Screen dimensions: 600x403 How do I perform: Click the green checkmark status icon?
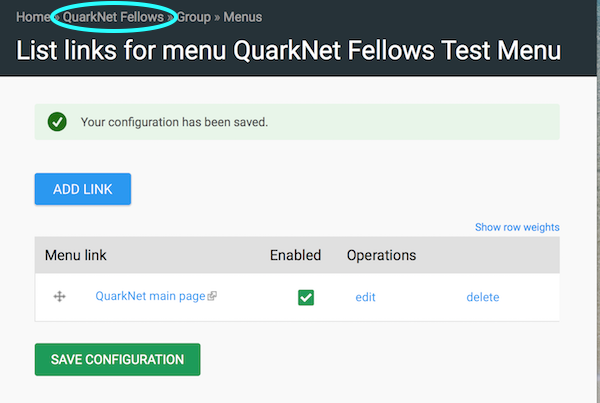[57, 122]
